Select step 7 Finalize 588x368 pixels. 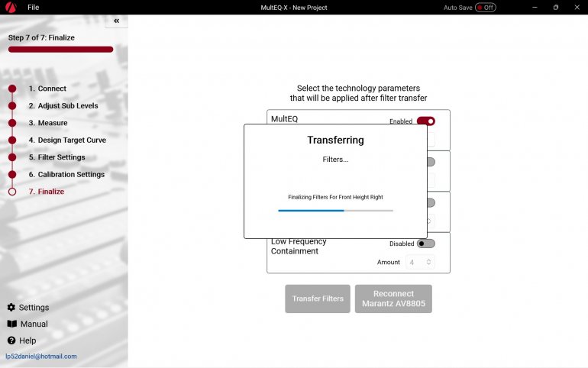point(46,192)
